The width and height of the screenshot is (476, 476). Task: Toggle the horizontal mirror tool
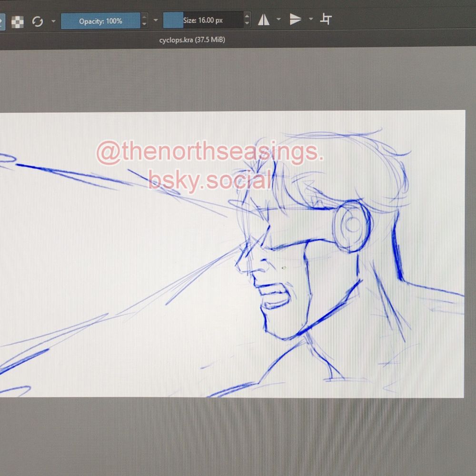(265, 19)
